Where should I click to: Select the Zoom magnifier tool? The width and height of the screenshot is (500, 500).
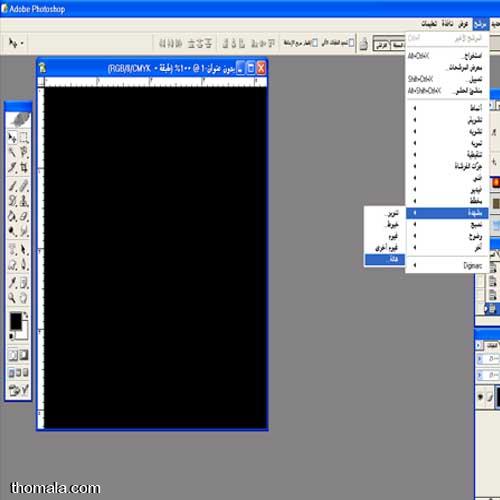click(x=13, y=297)
